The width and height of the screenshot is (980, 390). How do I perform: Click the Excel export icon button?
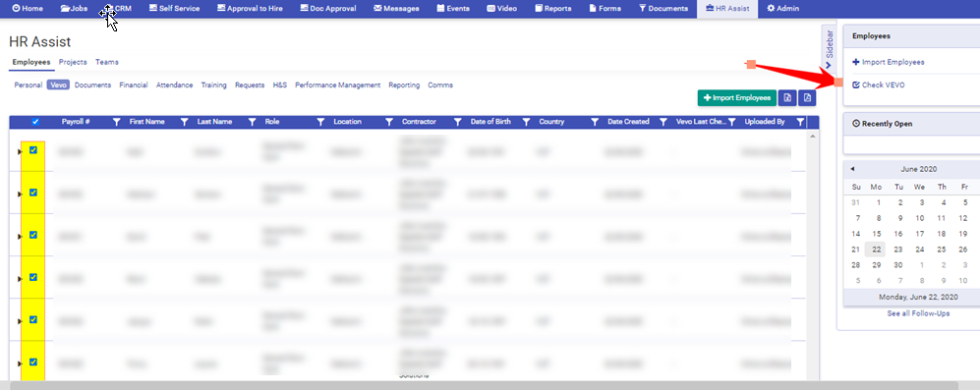click(x=787, y=97)
